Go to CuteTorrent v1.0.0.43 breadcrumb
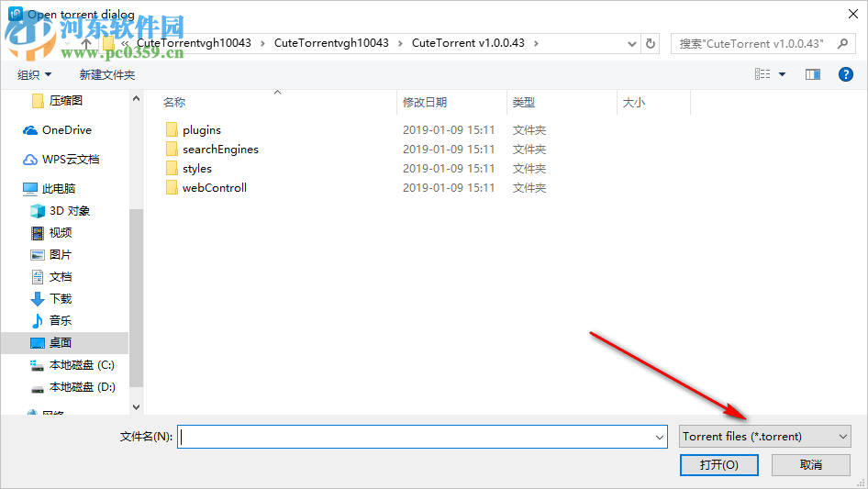This screenshot has width=868, height=489. (468, 43)
